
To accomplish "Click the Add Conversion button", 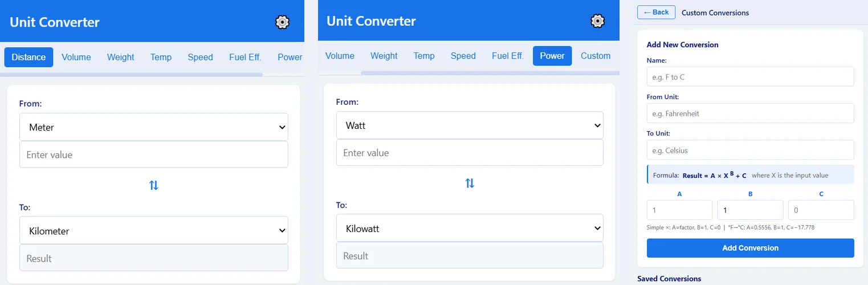I will coord(750,248).
